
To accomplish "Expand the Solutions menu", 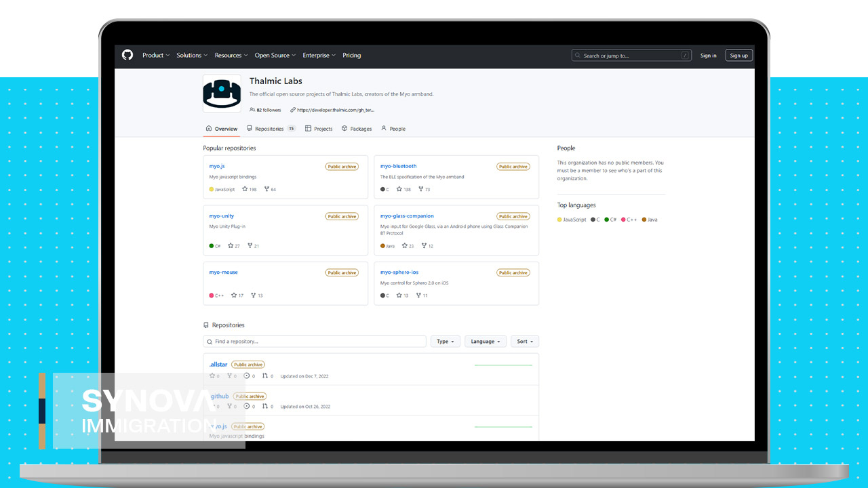I will (191, 56).
